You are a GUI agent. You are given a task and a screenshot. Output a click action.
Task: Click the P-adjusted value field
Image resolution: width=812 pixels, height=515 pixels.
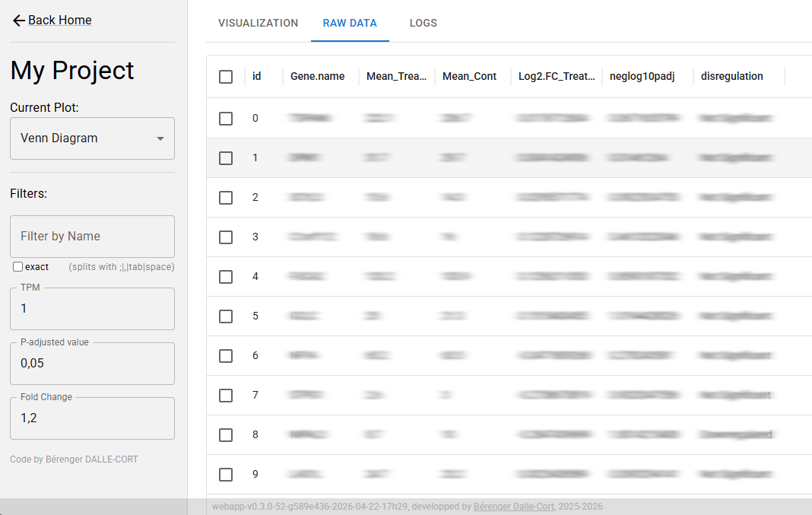click(92, 364)
